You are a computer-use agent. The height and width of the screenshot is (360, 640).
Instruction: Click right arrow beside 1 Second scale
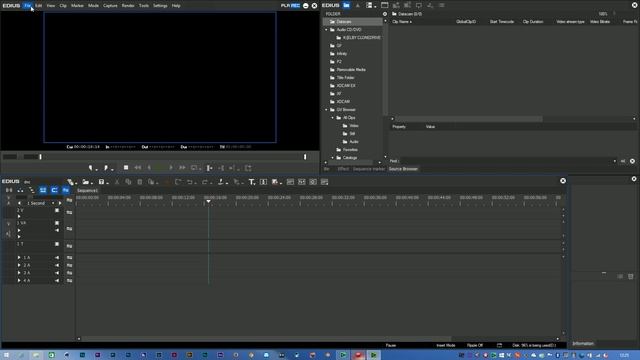pyautogui.click(x=60, y=203)
